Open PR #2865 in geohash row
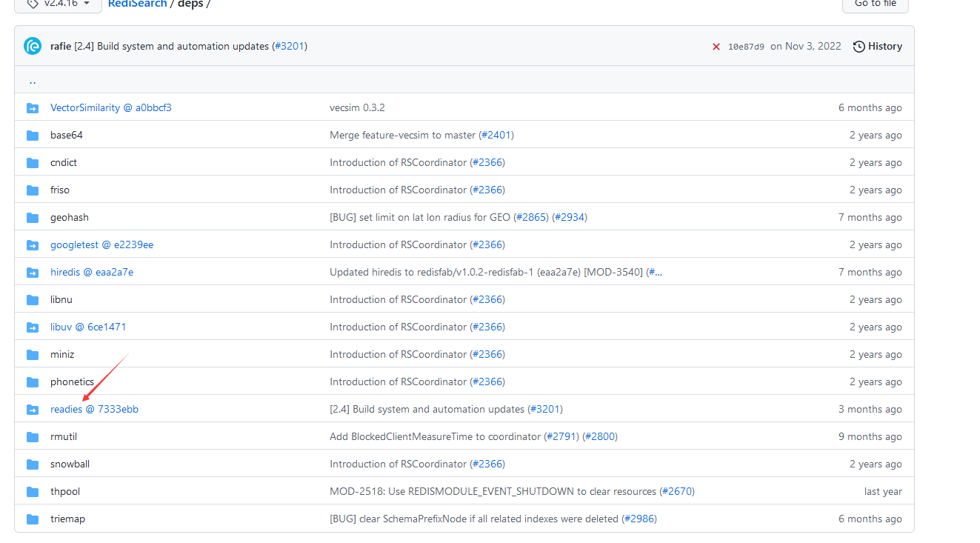This screenshot has width=980, height=543. (530, 217)
